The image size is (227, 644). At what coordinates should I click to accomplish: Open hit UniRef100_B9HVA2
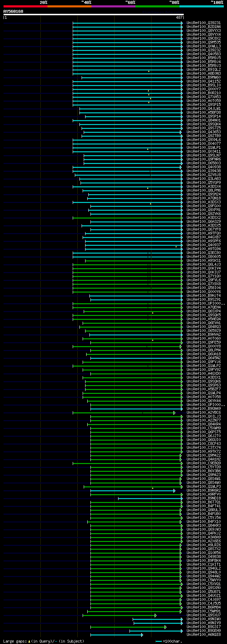click(204, 335)
